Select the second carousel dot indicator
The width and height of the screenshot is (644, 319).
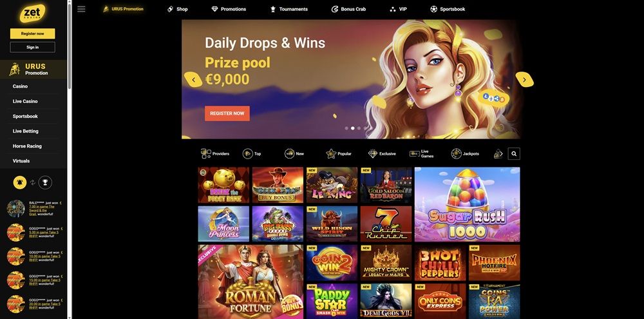352,128
